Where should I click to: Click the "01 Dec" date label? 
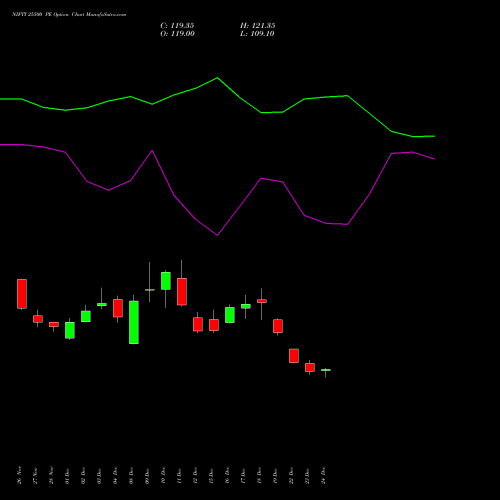(67, 475)
